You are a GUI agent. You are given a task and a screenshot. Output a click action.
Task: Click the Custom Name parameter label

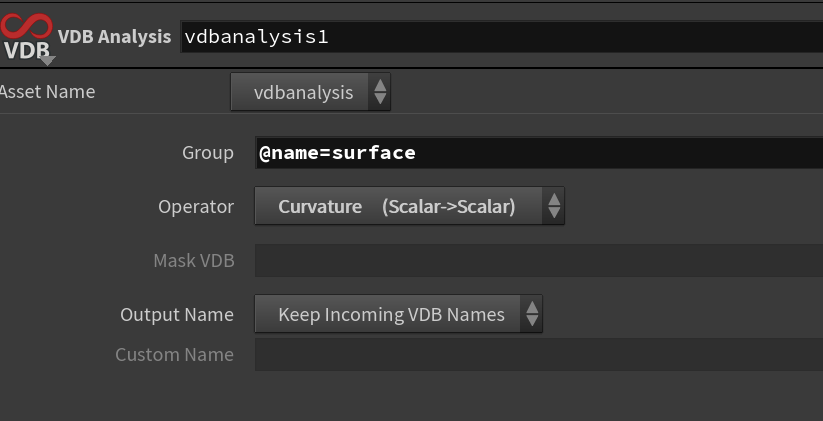tap(174, 355)
